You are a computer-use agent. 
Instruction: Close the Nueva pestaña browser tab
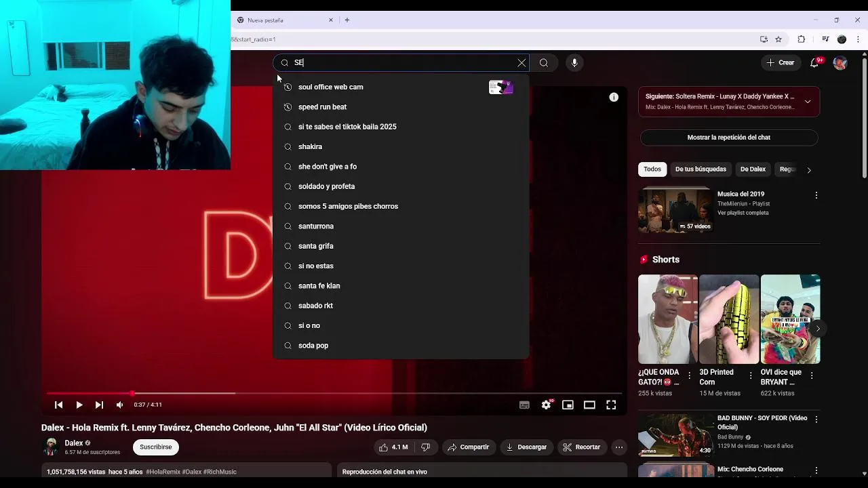click(x=331, y=20)
